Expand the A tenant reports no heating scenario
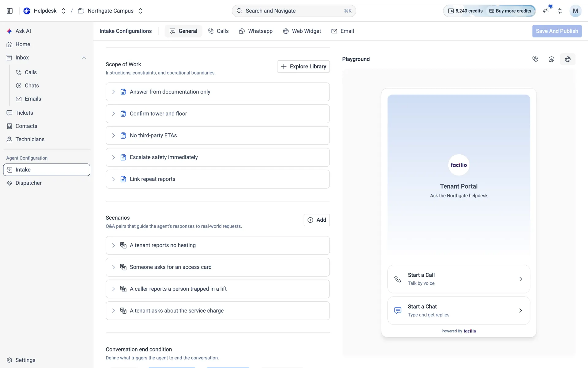This screenshot has height=368, width=588. pos(217,245)
